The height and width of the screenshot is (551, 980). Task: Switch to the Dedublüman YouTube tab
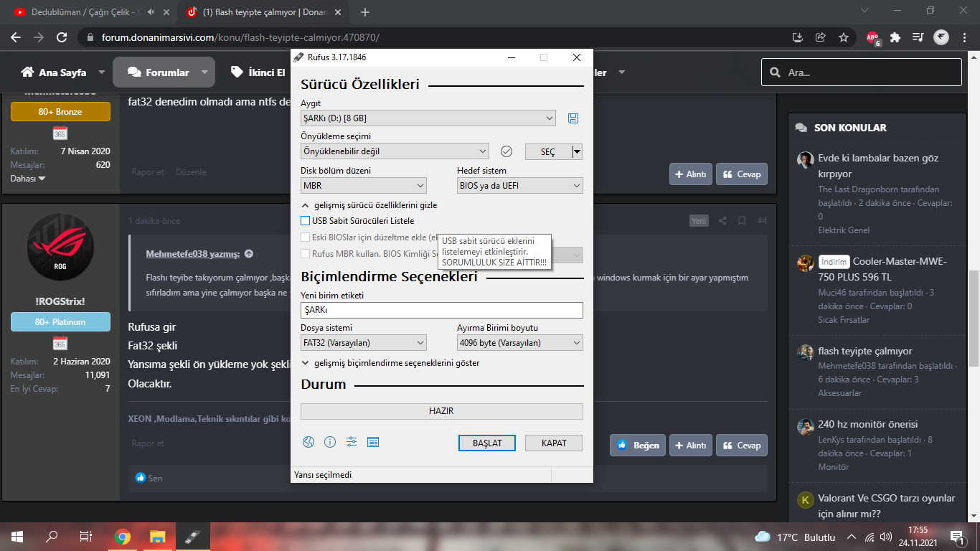point(88,12)
